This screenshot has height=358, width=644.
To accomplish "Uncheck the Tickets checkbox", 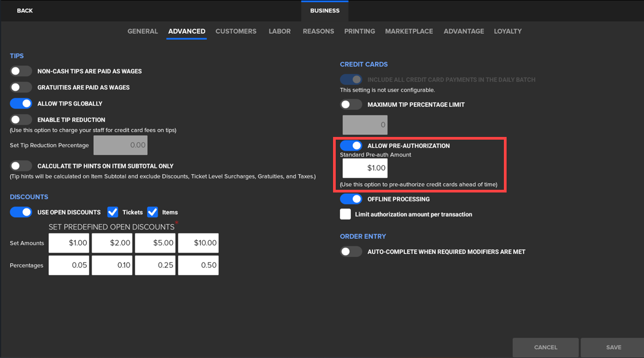I will (x=113, y=212).
